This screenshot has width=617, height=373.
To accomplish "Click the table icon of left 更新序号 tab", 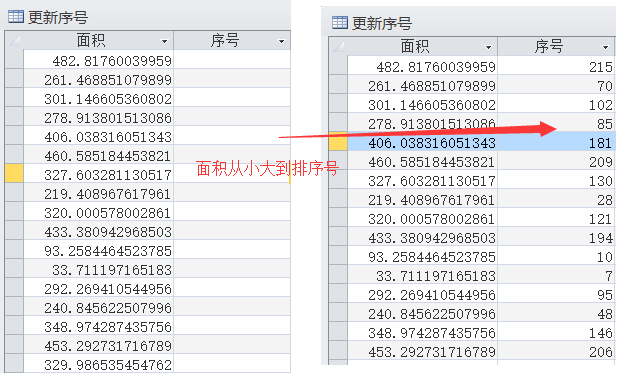I will point(16,17).
